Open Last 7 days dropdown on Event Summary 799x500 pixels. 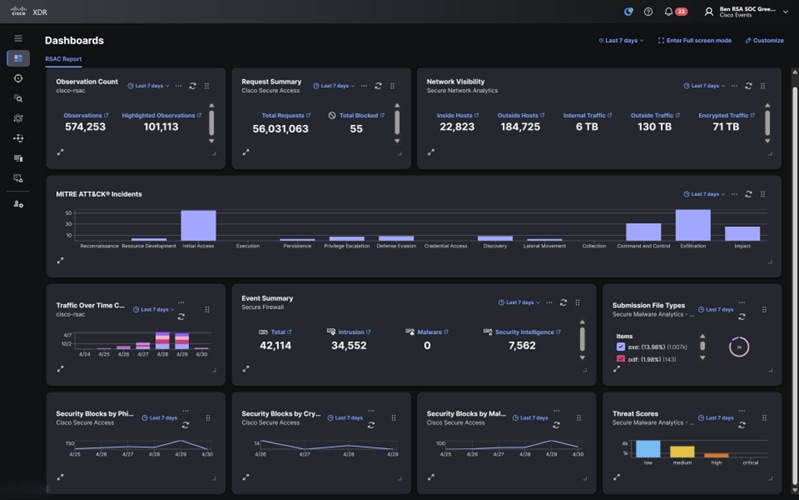coord(519,302)
